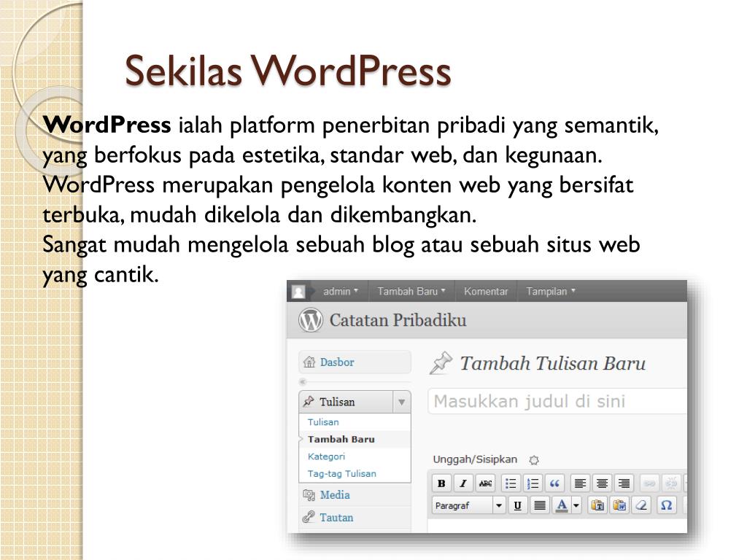Image resolution: width=747 pixels, height=560 pixels.
Task: Align text center
Action: [602, 483]
